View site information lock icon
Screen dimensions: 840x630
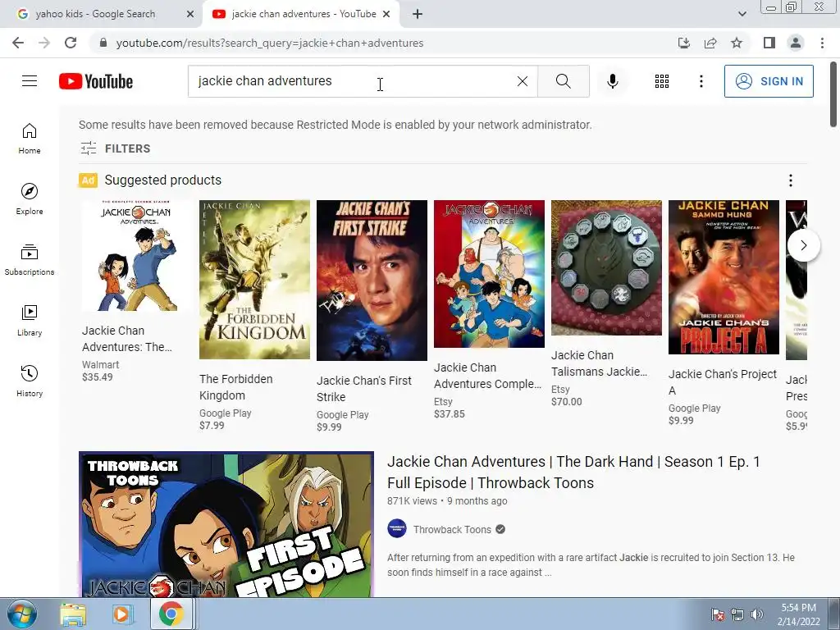[x=103, y=43]
